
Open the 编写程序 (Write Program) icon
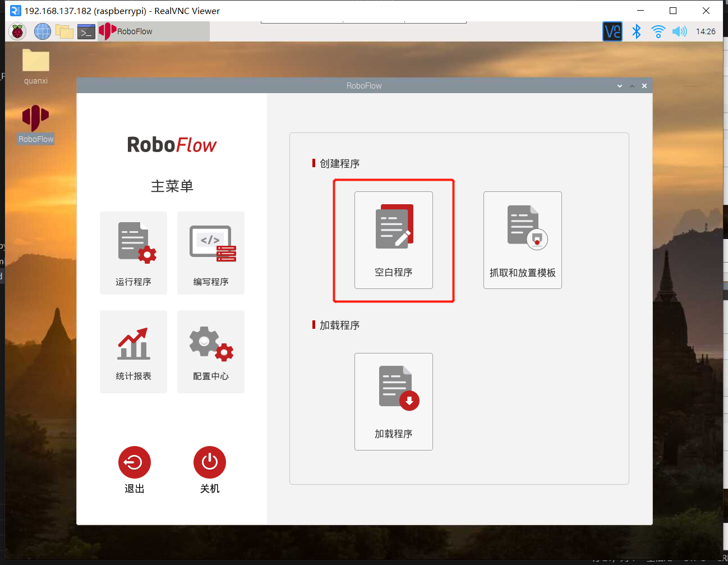click(211, 252)
